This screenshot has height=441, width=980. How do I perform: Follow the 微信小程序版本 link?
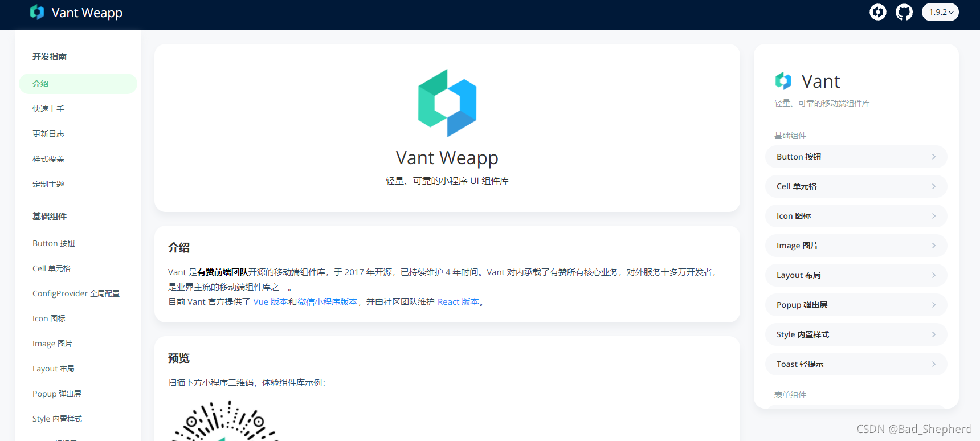tap(328, 302)
